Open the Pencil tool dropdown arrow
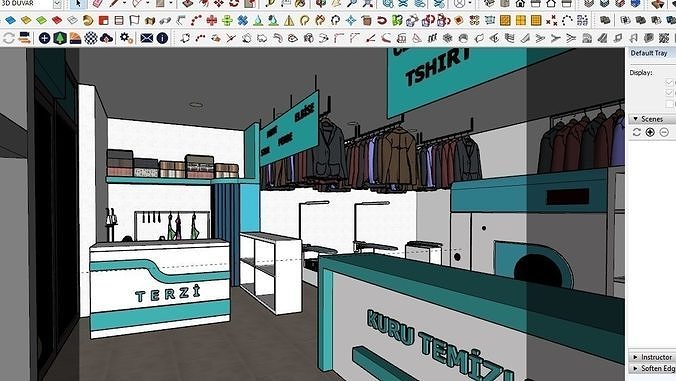 pos(125,3)
